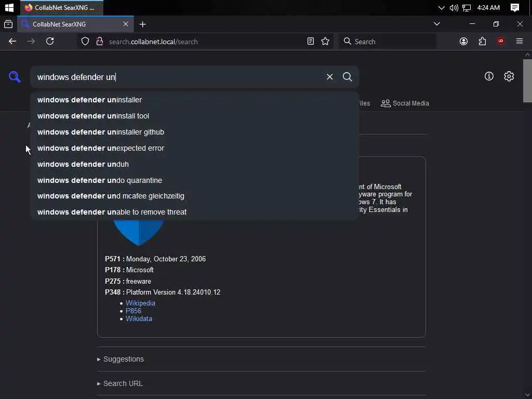
Task: Click the Windows Defender shield image
Action: pyautogui.click(x=138, y=233)
